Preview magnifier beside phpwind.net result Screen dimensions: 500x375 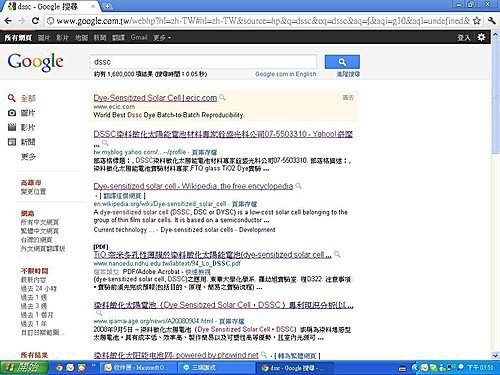[264, 354]
